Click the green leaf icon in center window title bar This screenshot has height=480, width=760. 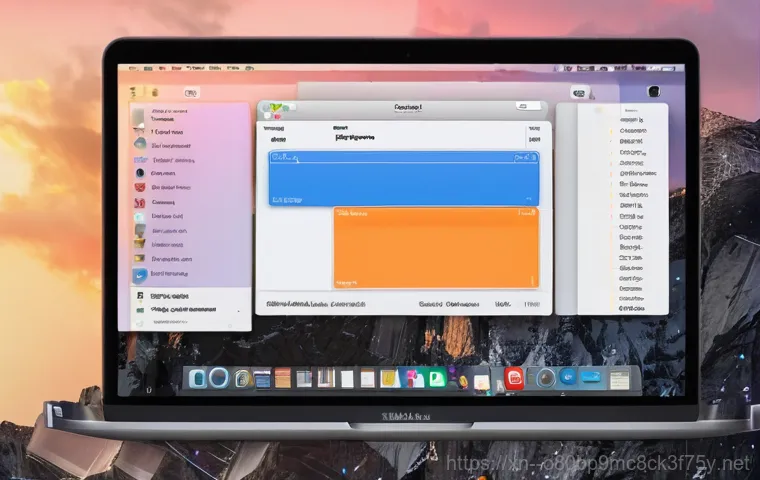[277, 107]
